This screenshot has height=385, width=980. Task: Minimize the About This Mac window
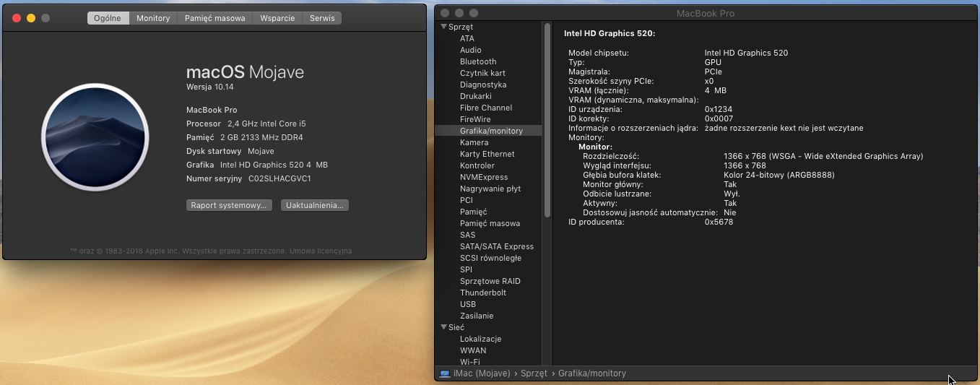[30, 18]
